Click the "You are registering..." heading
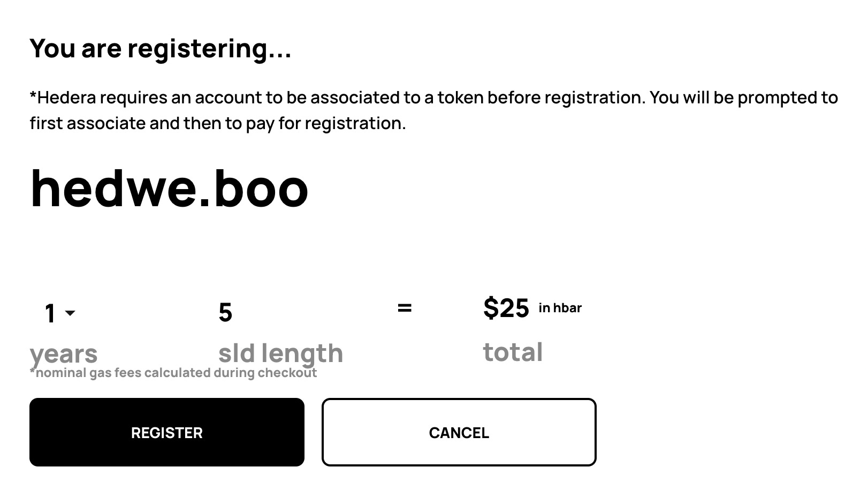868x497 pixels. 161,48
